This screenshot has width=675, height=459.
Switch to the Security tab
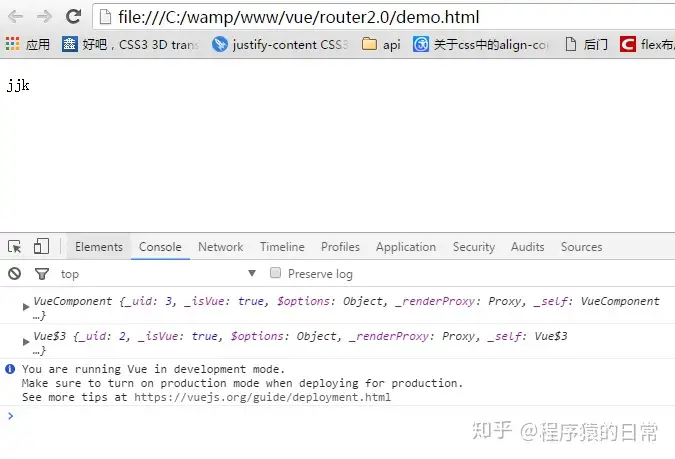pos(474,247)
